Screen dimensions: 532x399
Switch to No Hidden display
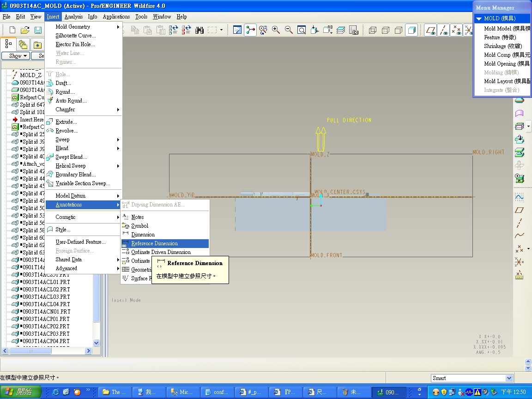399,30
